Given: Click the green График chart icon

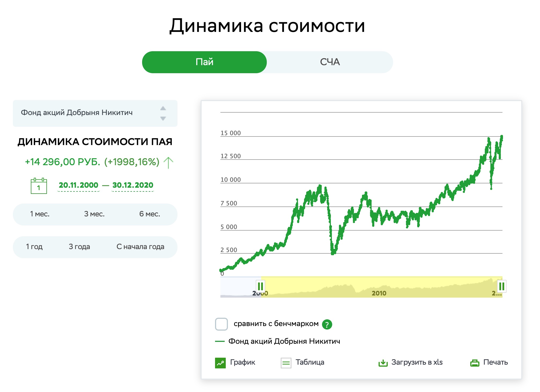Looking at the screenshot, I should coord(220,363).
